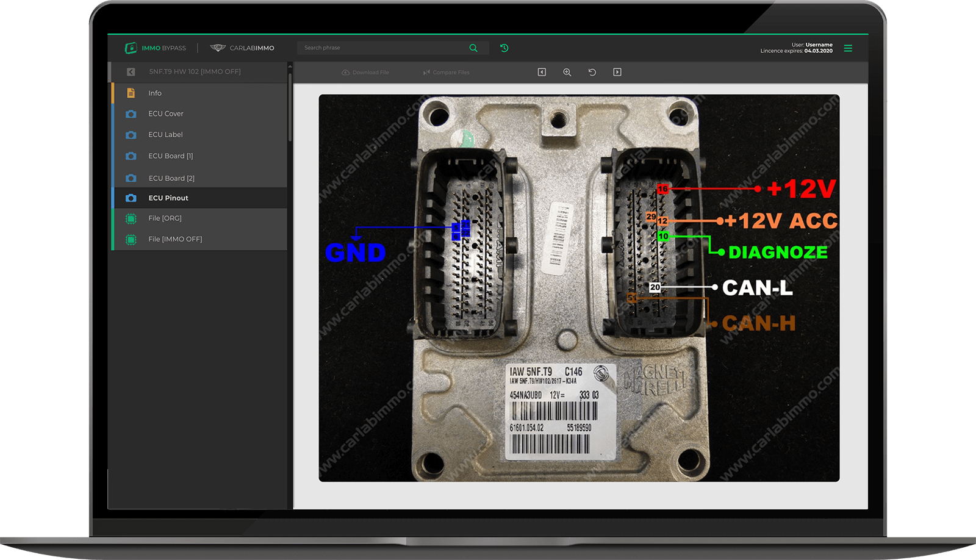Click licence expiry date 04.03.2020
Viewport: 976px width, 560px height.
coord(818,51)
